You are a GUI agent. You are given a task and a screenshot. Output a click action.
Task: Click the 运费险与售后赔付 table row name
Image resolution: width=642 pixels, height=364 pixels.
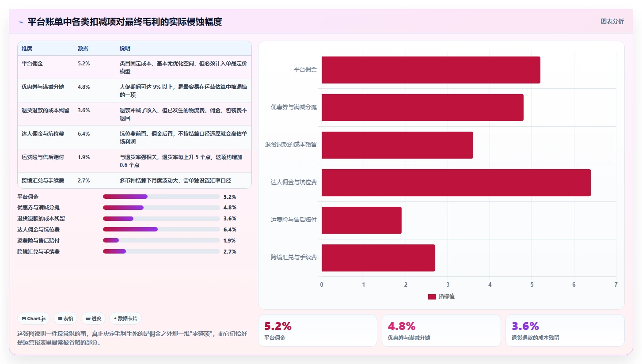pos(43,157)
